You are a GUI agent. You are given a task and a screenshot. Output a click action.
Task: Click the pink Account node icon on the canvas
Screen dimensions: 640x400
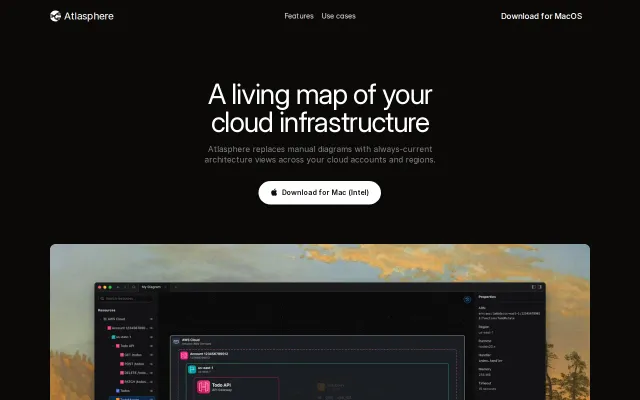click(184, 356)
